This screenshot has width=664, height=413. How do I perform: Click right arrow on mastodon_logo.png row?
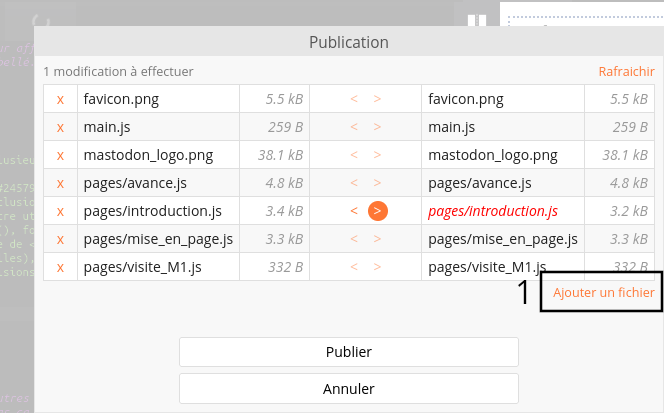pos(377,156)
